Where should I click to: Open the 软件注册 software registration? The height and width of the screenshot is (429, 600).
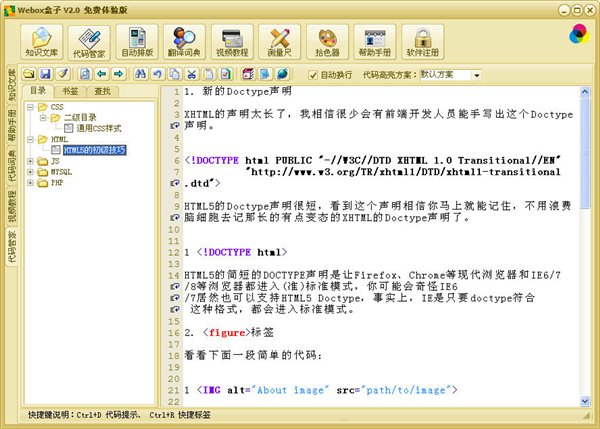(x=422, y=42)
